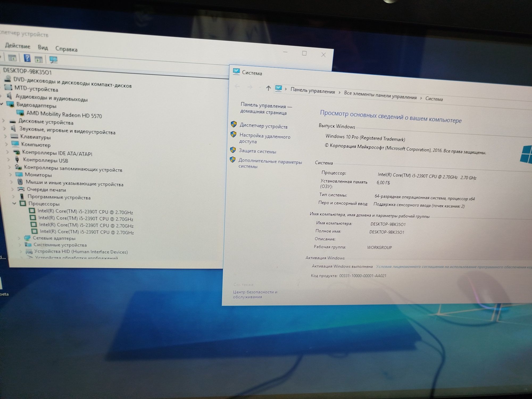Click the Звуковые, игровые speaker icon
Viewport: 532px width, 399px height.
(x=14, y=129)
